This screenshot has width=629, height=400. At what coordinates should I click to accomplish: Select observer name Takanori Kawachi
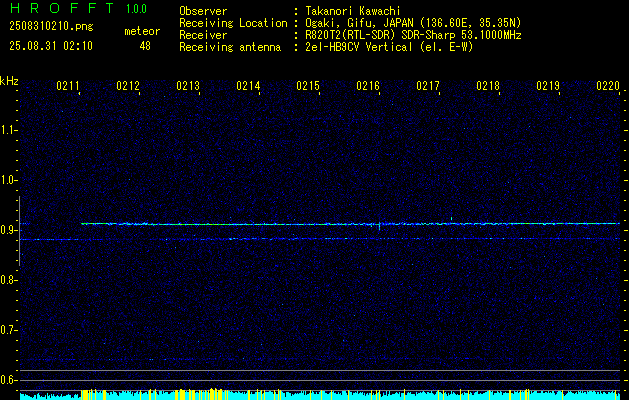click(353, 11)
